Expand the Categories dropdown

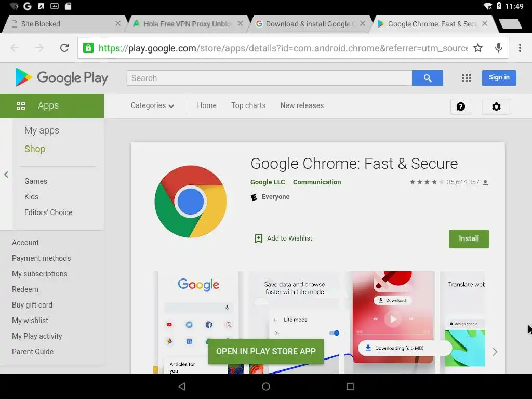pos(152,105)
